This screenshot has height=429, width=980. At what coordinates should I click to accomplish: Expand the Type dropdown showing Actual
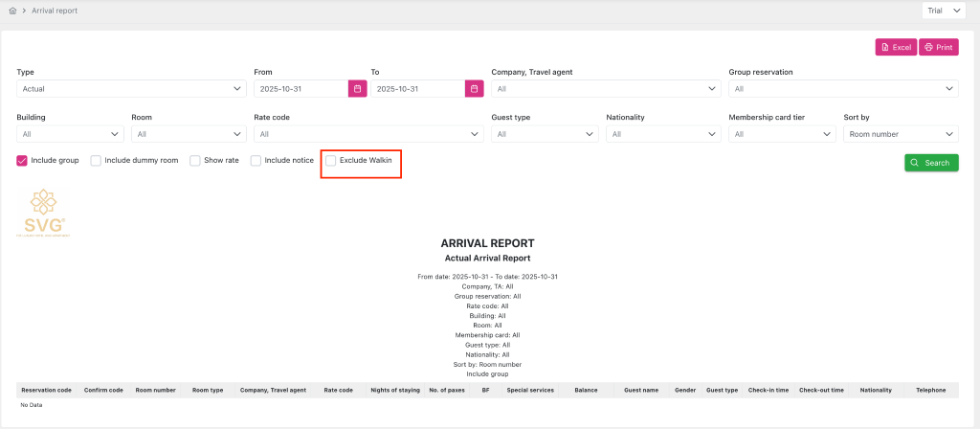pyautogui.click(x=131, y=89)
